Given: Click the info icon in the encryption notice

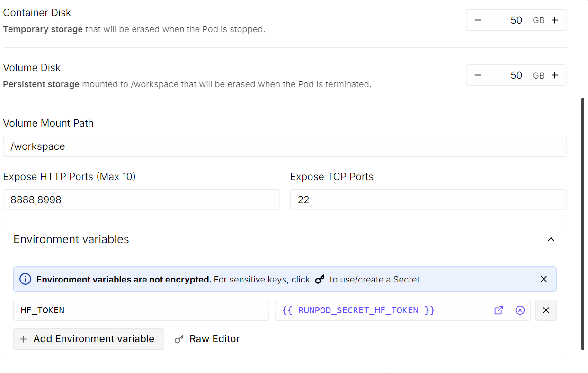Looking at the screenshot, I should coord(25,279).
